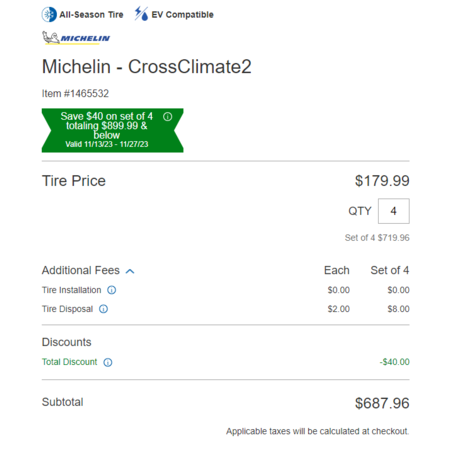Screen dimensions: 450x450
Task: Click the EV Compatible lightning droplet icon
Action: coord(141,14)
